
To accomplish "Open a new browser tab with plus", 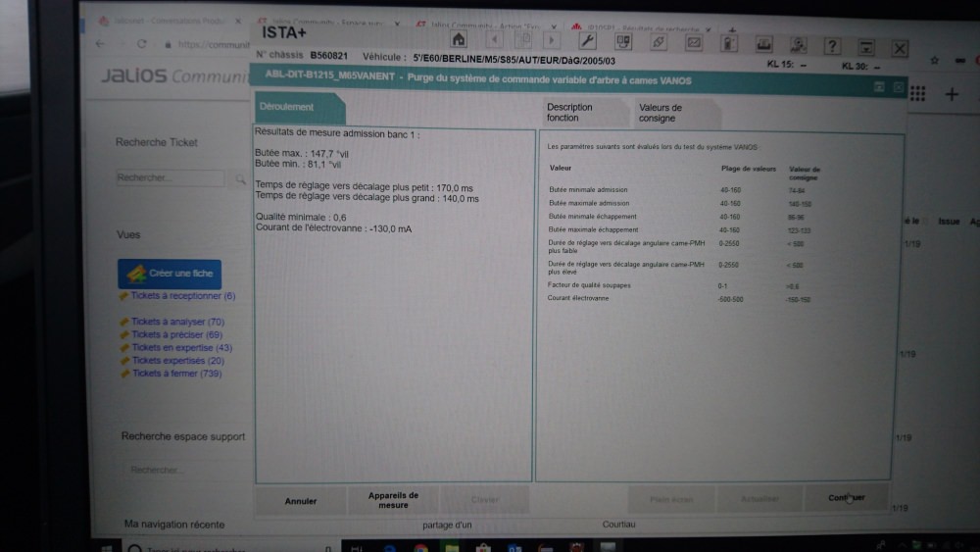I will [732, 28].
